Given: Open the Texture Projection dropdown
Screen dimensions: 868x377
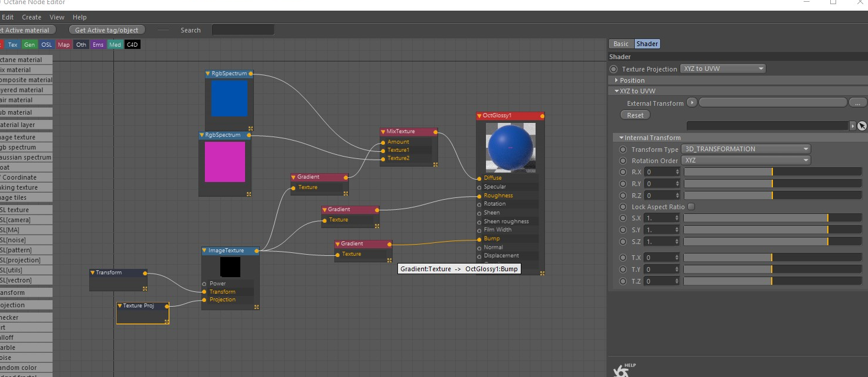Looking at the screenshot, I should click(x=723, y=69).
